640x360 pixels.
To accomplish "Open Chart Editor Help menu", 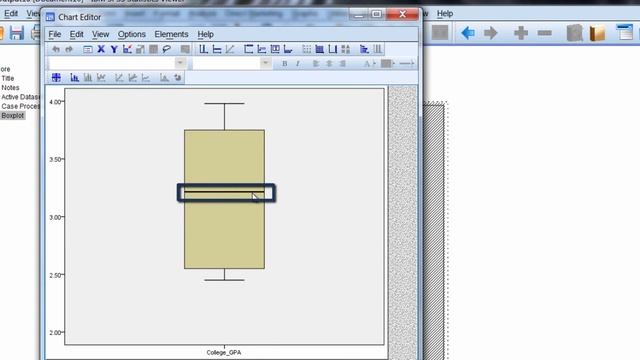I will point(205,34).
